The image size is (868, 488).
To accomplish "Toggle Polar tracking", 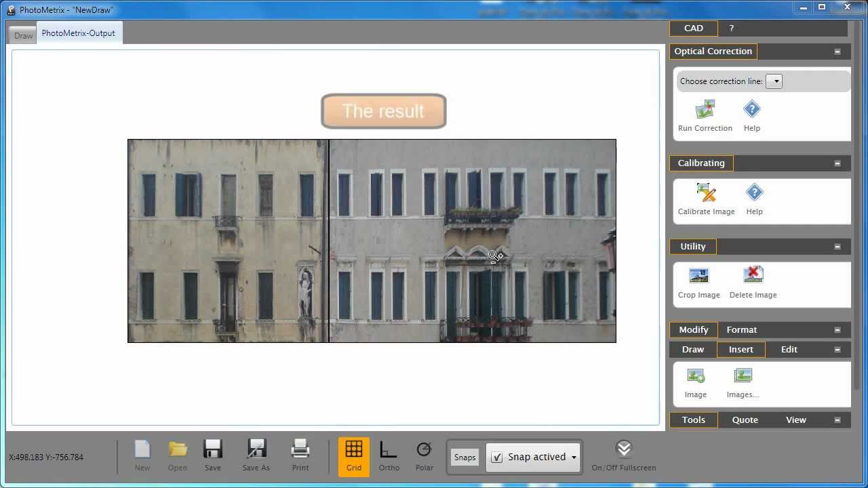I will tap(425, 455).
